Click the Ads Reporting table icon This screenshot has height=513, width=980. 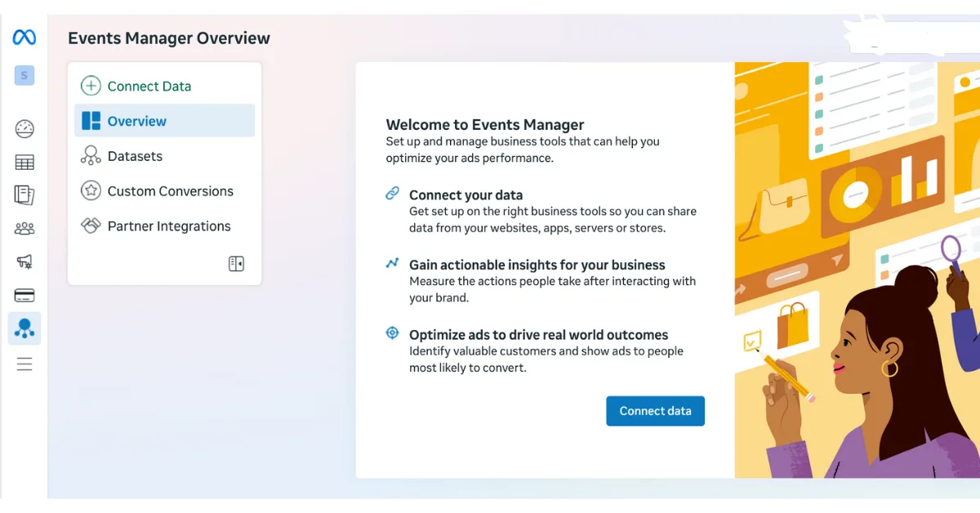click(x=24, y=162)
